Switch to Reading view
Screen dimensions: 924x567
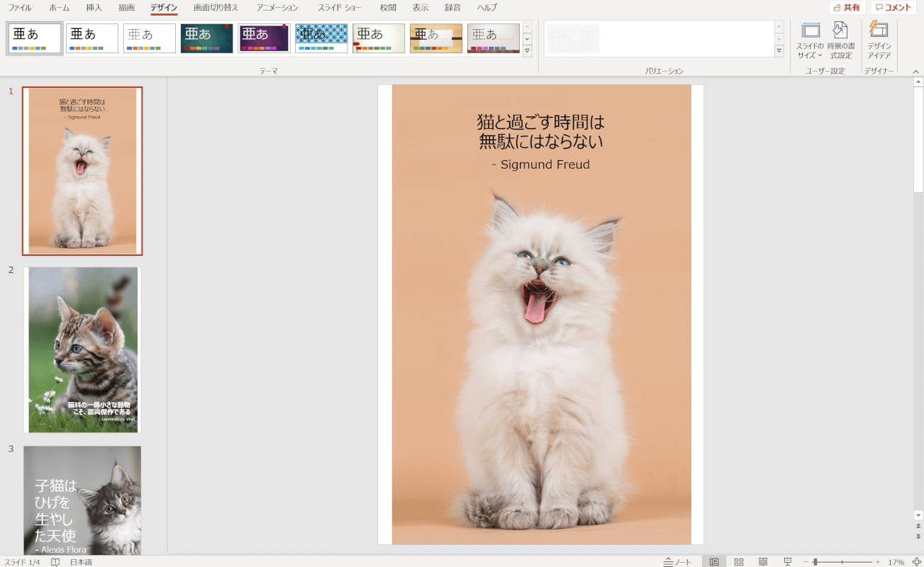pos(763,562)
